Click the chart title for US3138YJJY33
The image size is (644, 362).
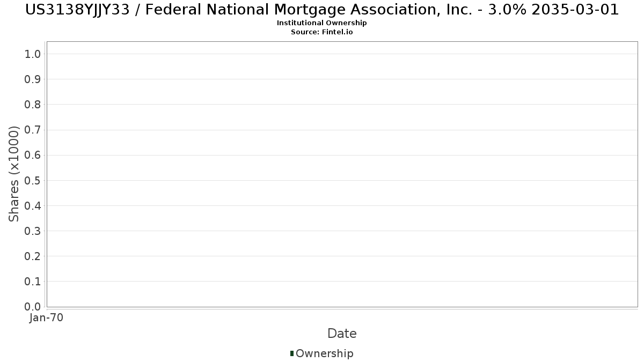point(322,10)
